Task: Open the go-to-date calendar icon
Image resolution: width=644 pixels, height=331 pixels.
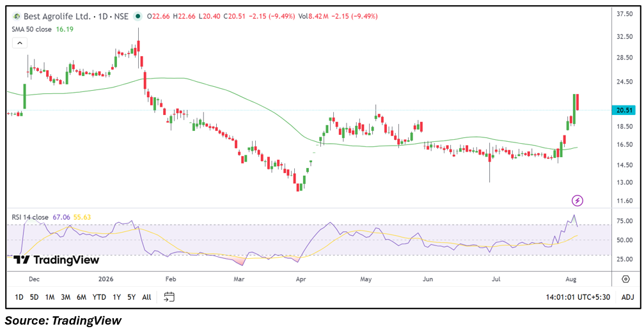Action: [x=169, y=297]
